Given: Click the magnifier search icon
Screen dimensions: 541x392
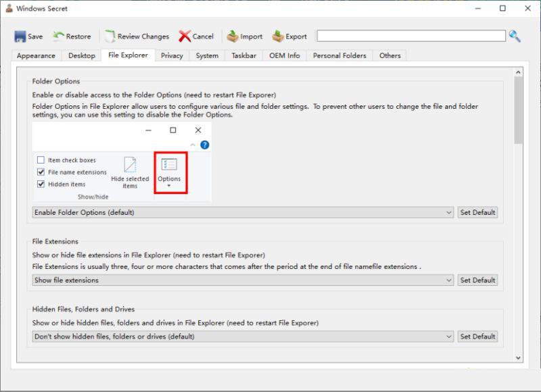Looking at the screenshot, I should point(515,36).
